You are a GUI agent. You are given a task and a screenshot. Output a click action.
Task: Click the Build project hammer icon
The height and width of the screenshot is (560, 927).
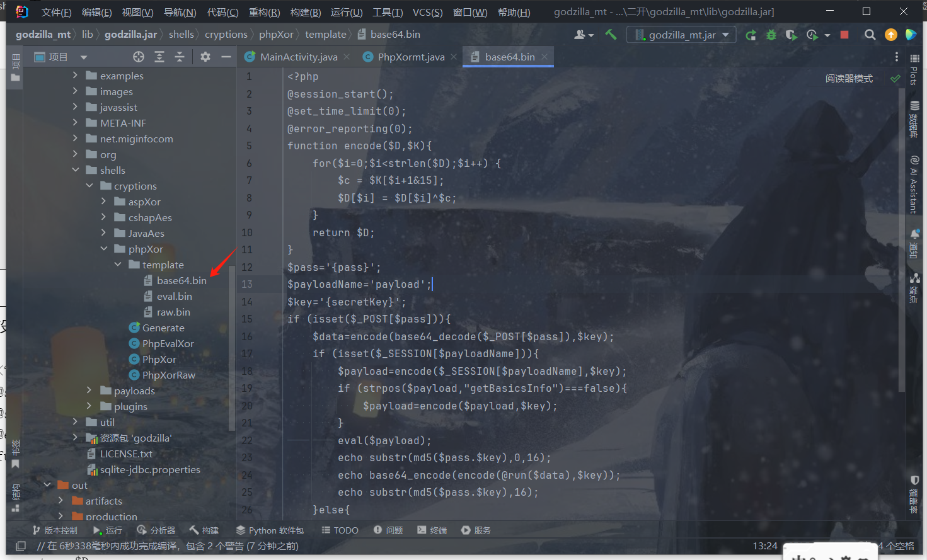point(611,35)
